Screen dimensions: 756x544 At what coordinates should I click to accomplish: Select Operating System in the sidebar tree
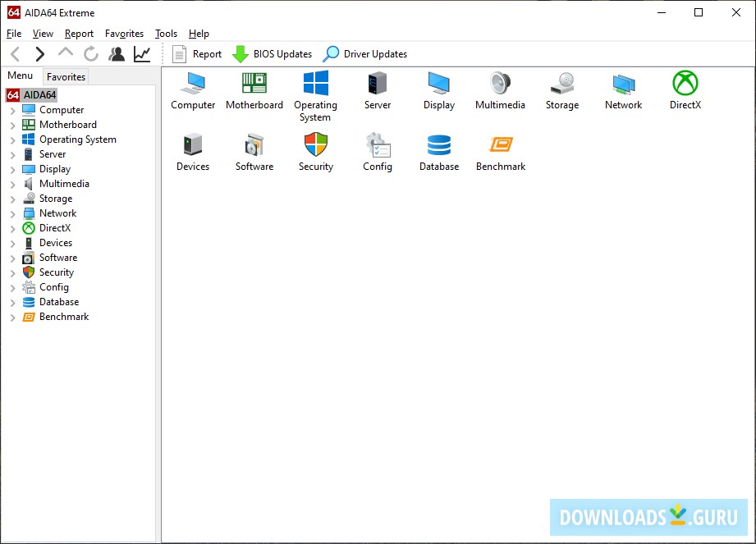(x=77, y=139)
